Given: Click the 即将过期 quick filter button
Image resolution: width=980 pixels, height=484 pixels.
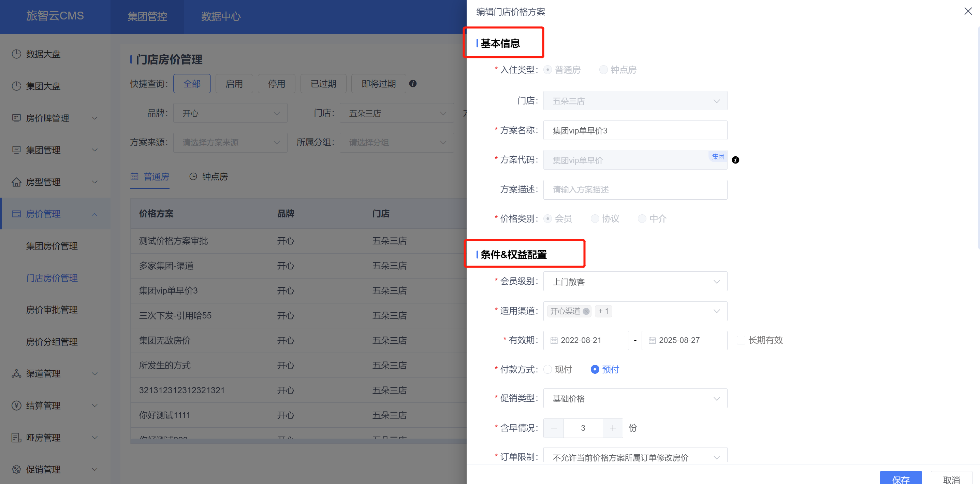Looking at the screenshot, I should (x=379, y=83).
